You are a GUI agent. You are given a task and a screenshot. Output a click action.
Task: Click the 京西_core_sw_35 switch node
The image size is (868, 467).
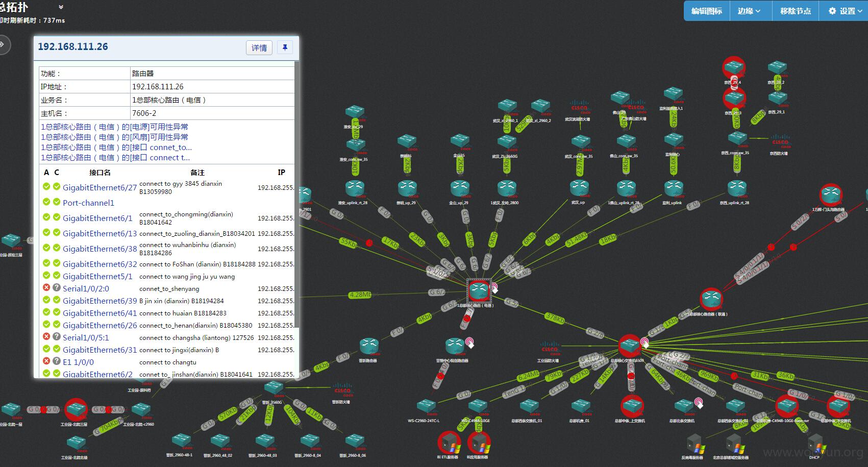[737, 138]
